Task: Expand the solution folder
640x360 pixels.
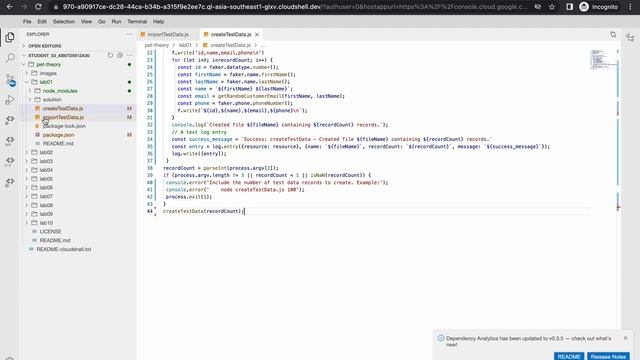Action: point(30,100)
